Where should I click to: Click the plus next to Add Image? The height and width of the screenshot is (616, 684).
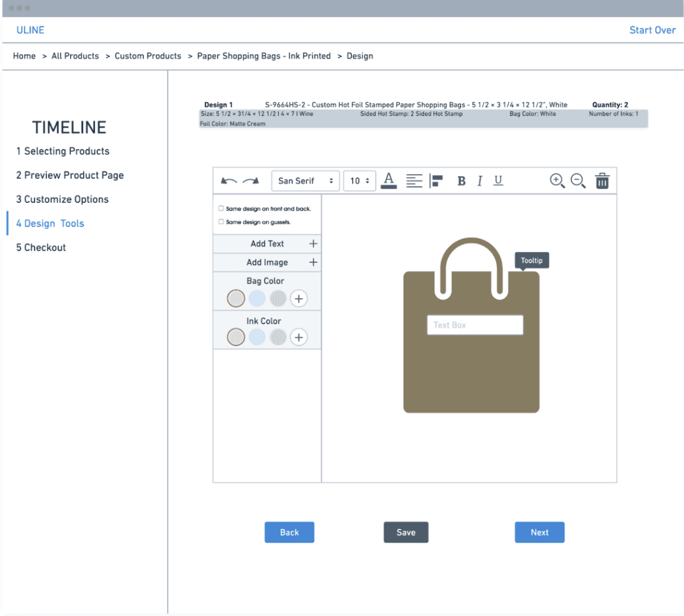[x=313, y=262]
